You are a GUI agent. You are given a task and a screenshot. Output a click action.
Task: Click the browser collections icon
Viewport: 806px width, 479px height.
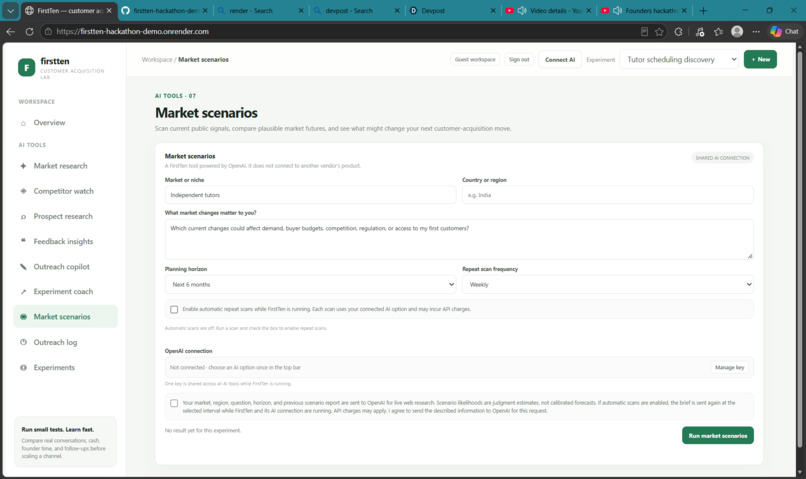700,32
